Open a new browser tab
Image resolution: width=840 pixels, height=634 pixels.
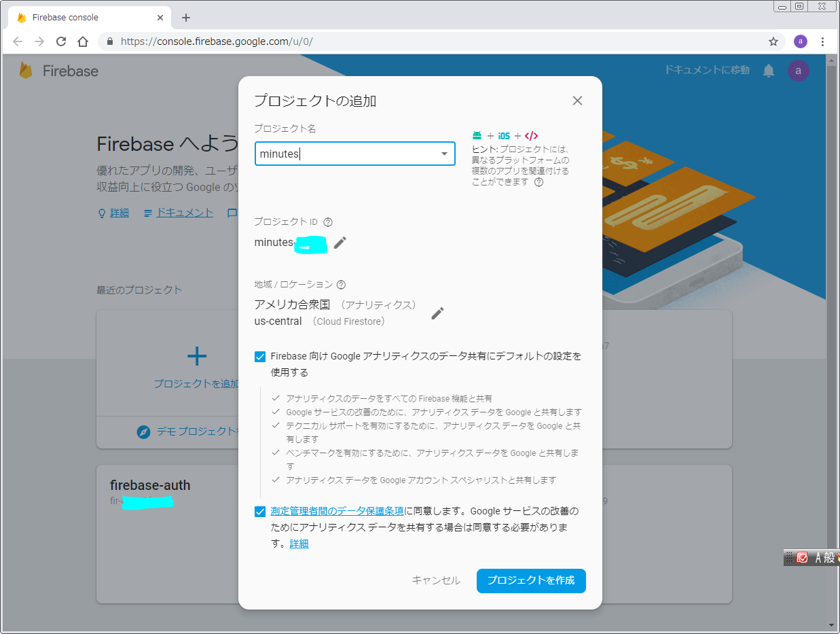tap(186, 18)
